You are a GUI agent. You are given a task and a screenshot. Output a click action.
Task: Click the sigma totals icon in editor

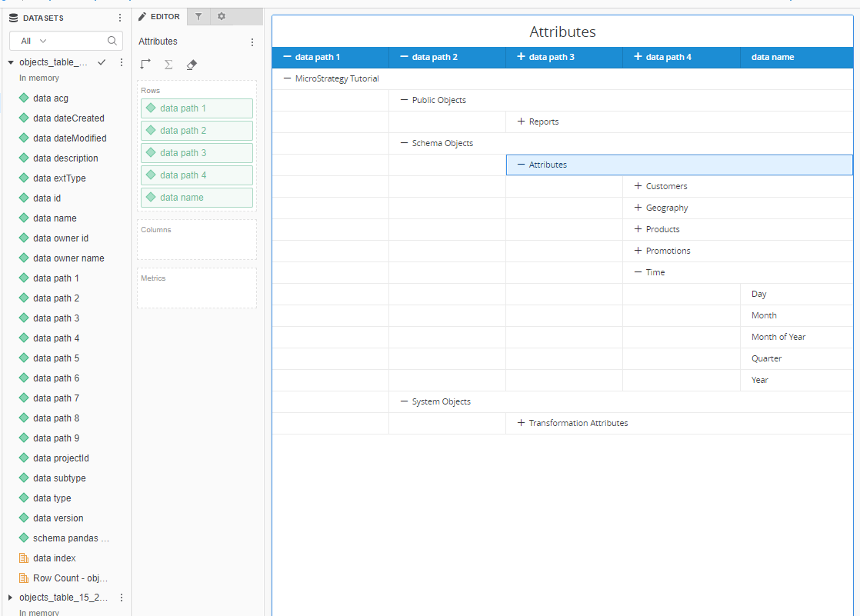click(168, 65)
